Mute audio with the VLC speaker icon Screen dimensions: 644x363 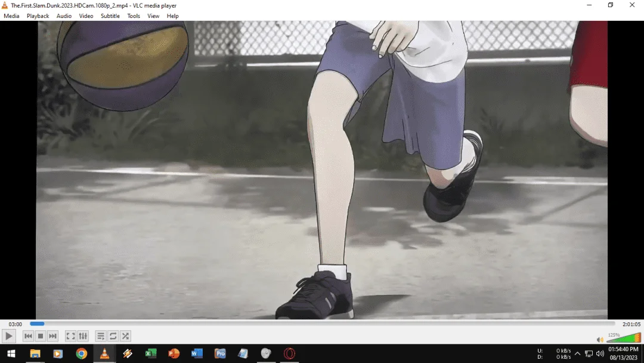pos(600,340)
